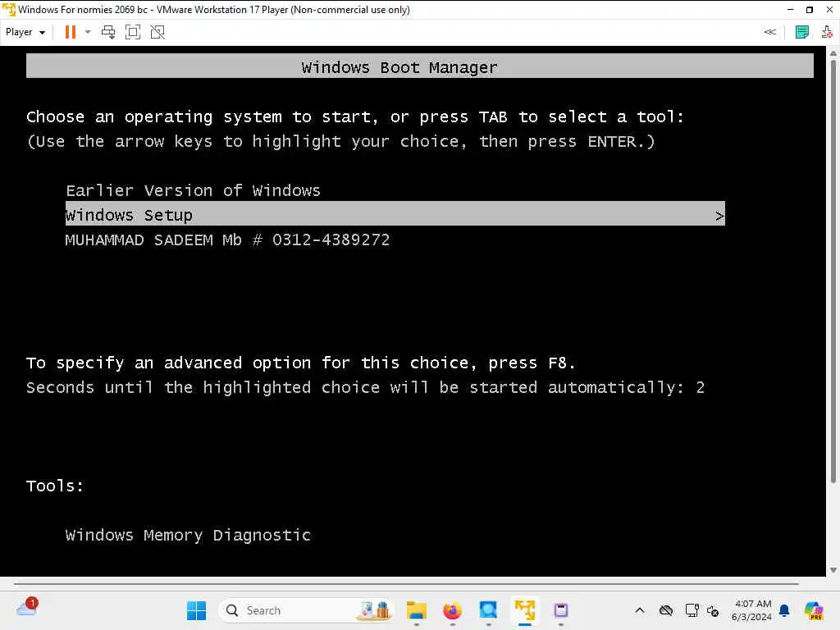Image resolution: width=840 pixels, height=630 pixels.
Task: Select Windows Memory Diagnostic tool
Action: click(188, 535)
